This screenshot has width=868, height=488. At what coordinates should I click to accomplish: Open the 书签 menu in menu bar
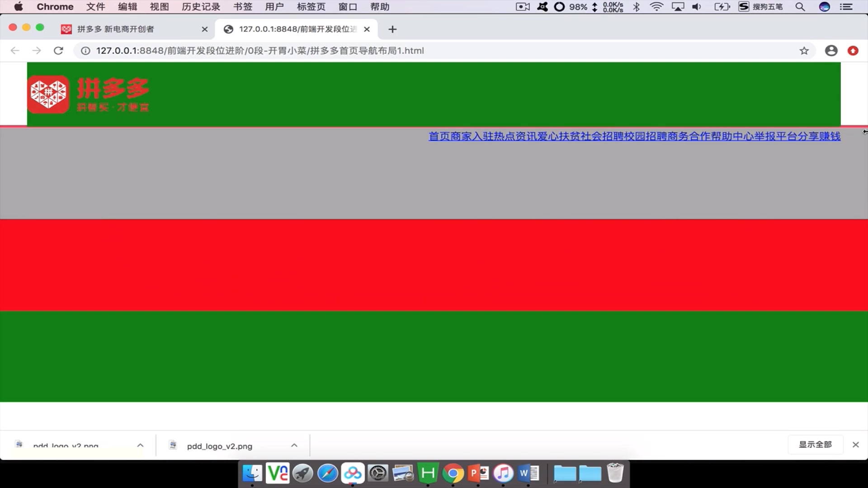pos(243,7)
